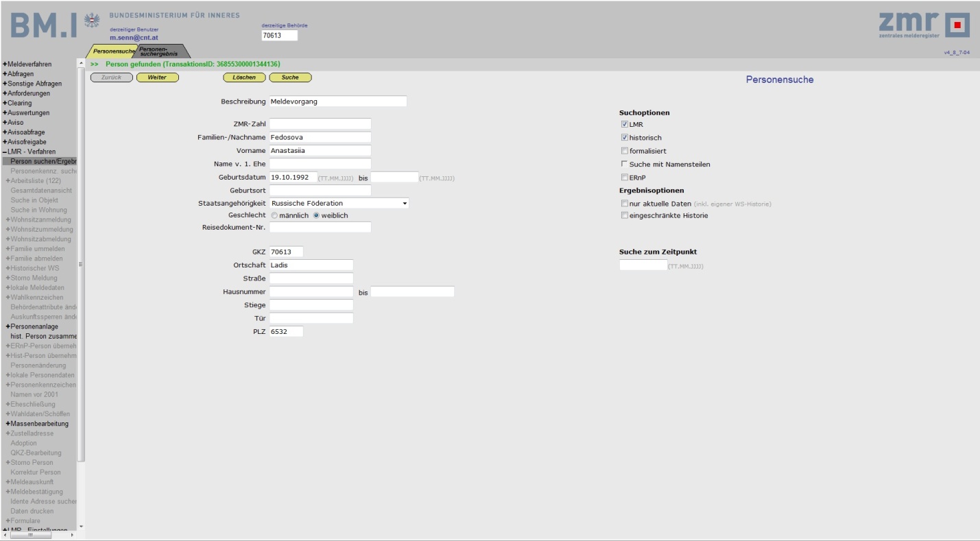Click the PLZ field
Image resolution: width=980 pixels, height=541 pixels.
tap(286, 331)
